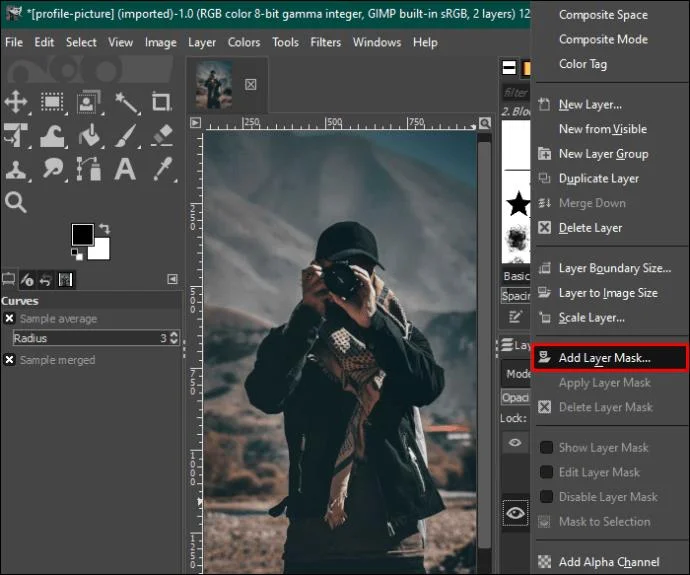Open the Device Status tab

point(27,279)
